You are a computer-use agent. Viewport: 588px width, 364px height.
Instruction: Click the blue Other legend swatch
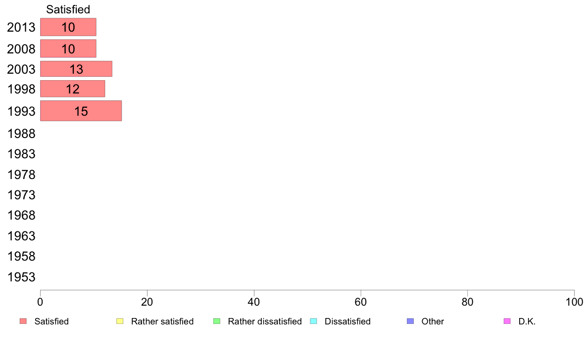point(410,321)
